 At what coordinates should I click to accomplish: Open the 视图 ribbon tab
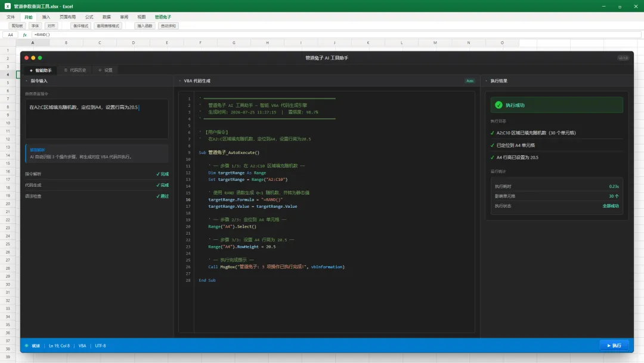pyautogui.click(x=142, y=17)
